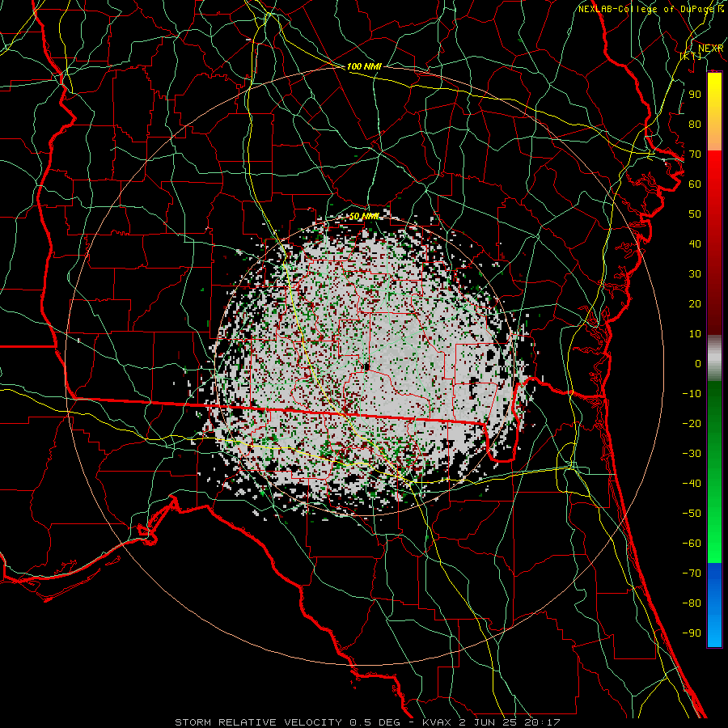Click the radar site center black dot
The width and height of the screenshot is (728, 728).
366,367
